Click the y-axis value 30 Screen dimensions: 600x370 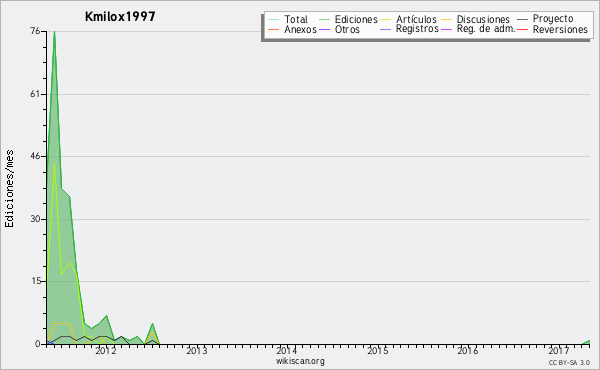coord(35,219)
